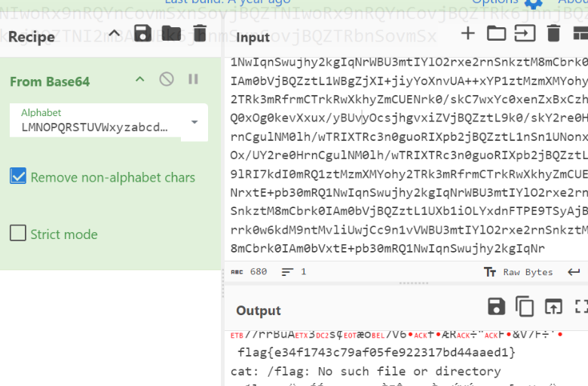Click the input character count 680
Viewport: 588px width, 386px height.
tap(249, 271)
